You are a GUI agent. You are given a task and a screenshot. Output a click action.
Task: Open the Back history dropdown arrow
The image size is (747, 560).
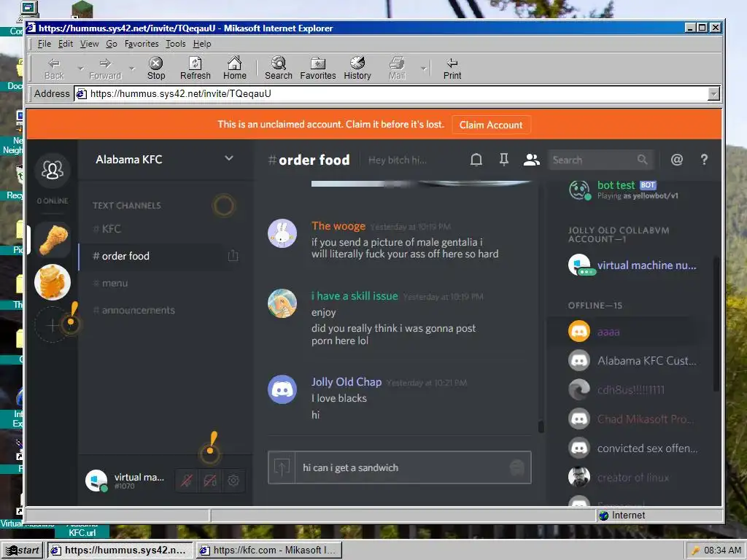80,69
